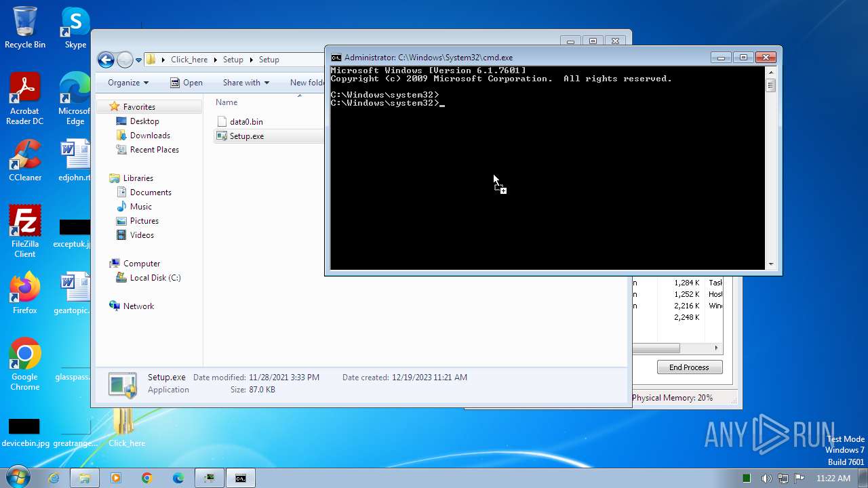This screenshot has height=488, width=868.
Task: Click the Explorer Back navigation arrow
Action: pos(106,60)
